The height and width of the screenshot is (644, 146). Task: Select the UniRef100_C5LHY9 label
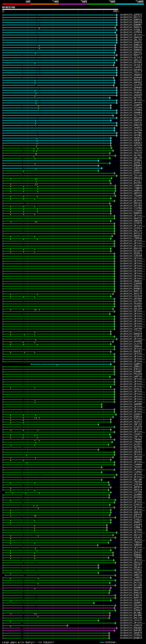click(x=131, y=450)
